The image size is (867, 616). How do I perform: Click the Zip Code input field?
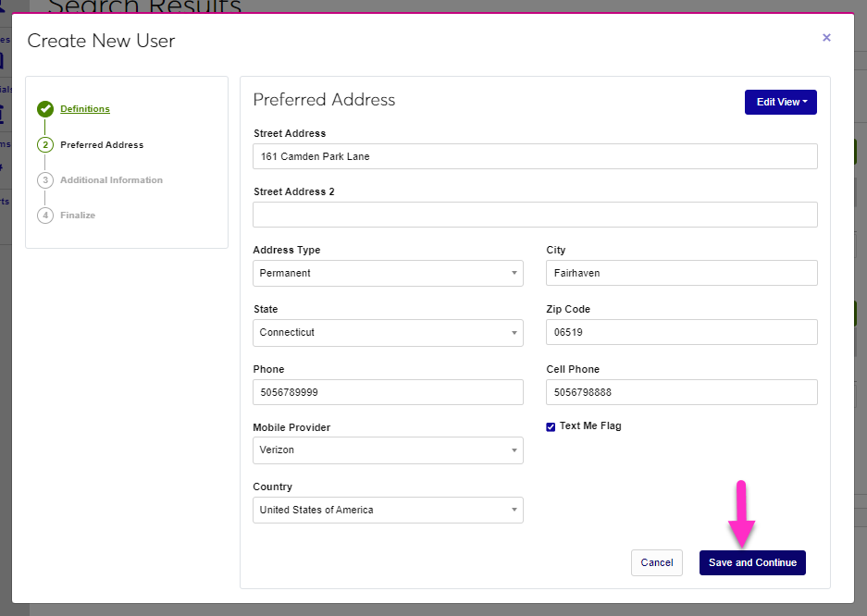click(x=682, y=332)
